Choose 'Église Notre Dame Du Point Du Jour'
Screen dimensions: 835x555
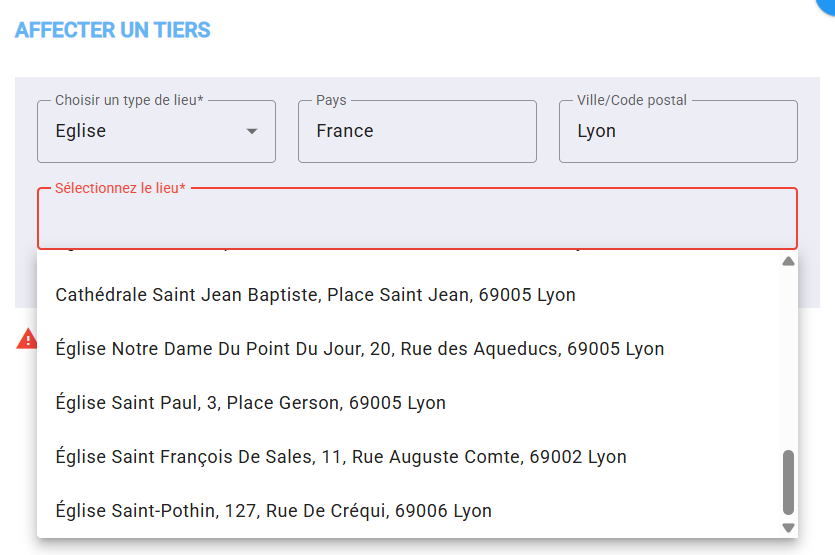coord(360,349)
